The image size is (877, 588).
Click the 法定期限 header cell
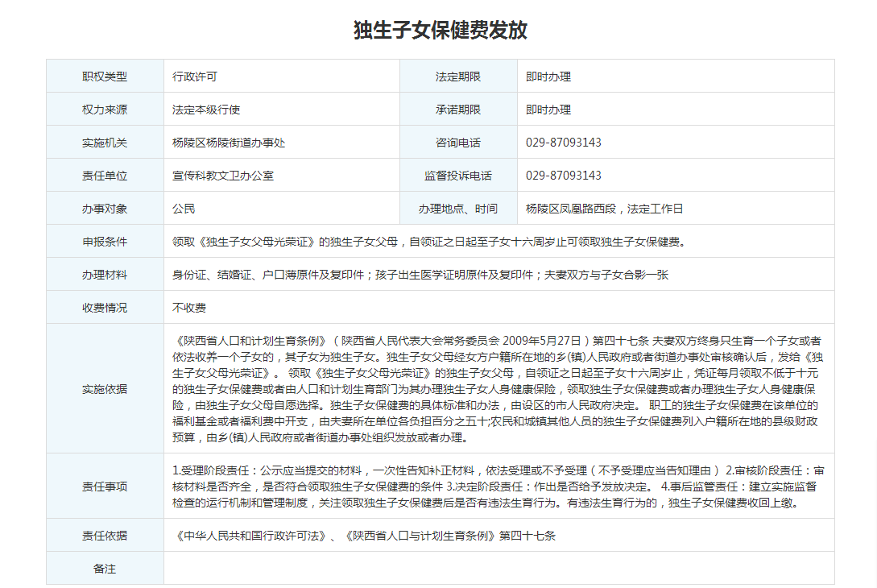[457, 77]
